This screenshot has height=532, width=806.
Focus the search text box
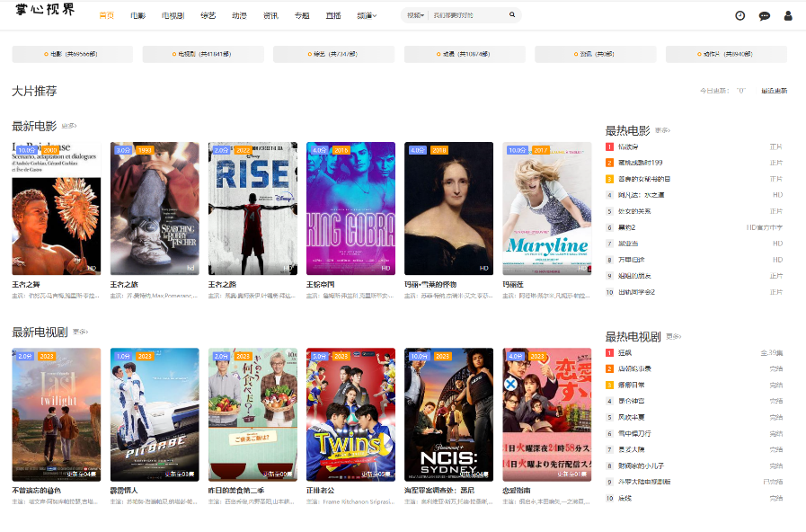tap(469, 15)
